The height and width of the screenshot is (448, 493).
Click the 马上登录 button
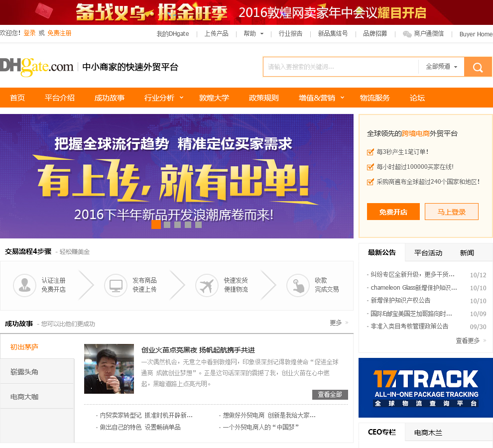click(452, 212)
